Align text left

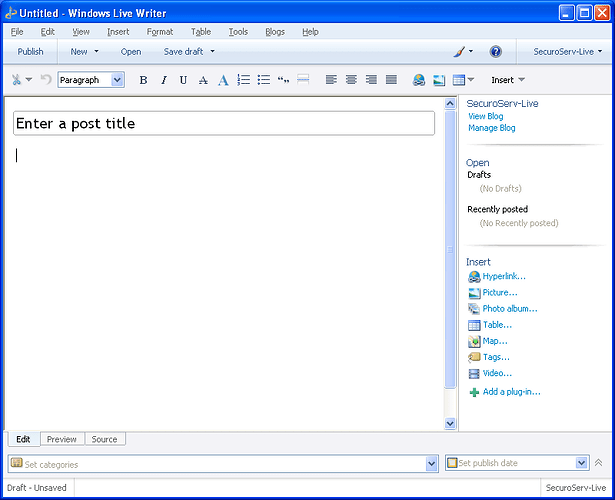[331, 80]
